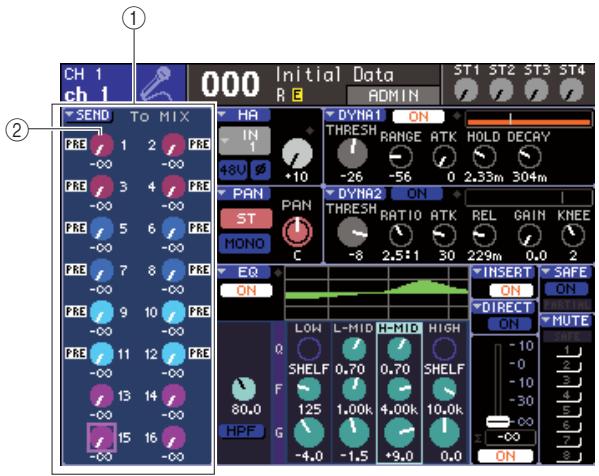
Task: Select the DYNA2 RATIO knob
Action: click(x=400, y=235)
